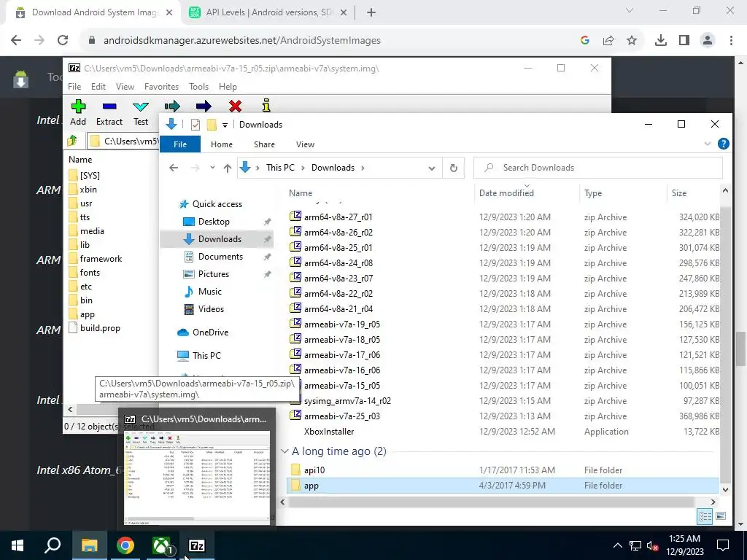Go up one folder level in 7-Zip
The image size is (747, 560).
pyautogui.click(x=72, y=141)
